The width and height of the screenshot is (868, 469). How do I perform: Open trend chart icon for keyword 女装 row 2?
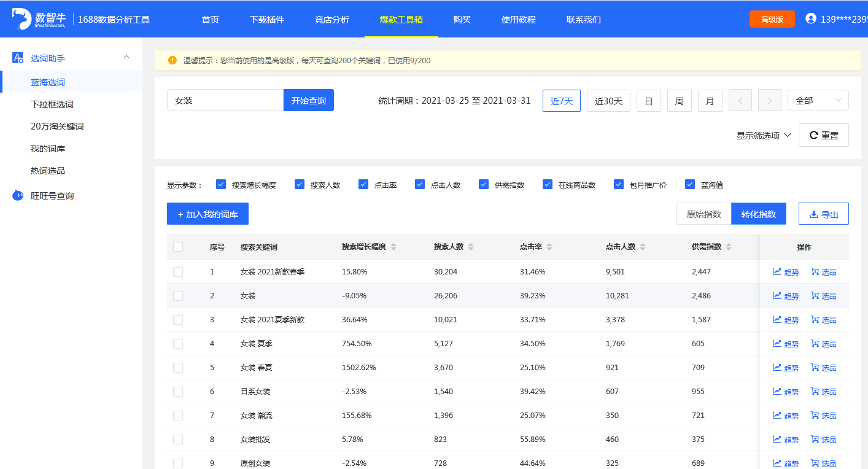click(777, 295)
